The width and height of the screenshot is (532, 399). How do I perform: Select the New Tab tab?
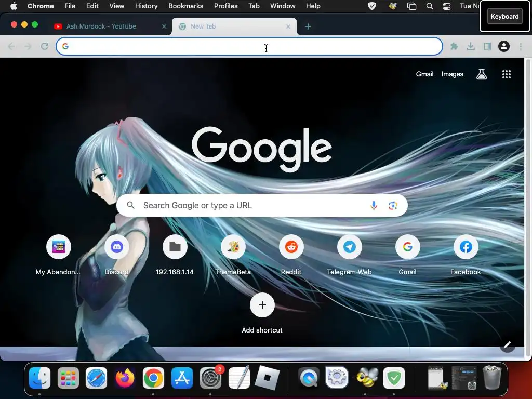click(x=234, y=26)
